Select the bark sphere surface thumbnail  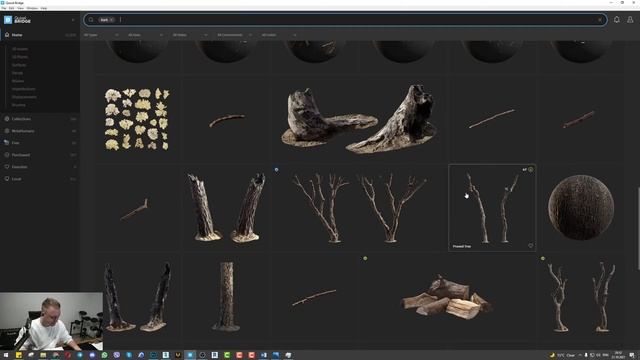[x=581, y=207]
